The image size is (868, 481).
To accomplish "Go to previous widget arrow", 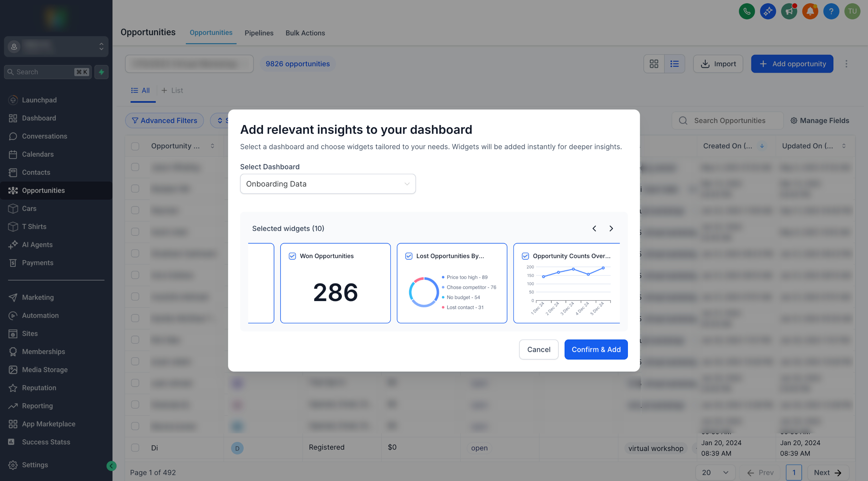I will pyautogui.click(x=594, y=228).
